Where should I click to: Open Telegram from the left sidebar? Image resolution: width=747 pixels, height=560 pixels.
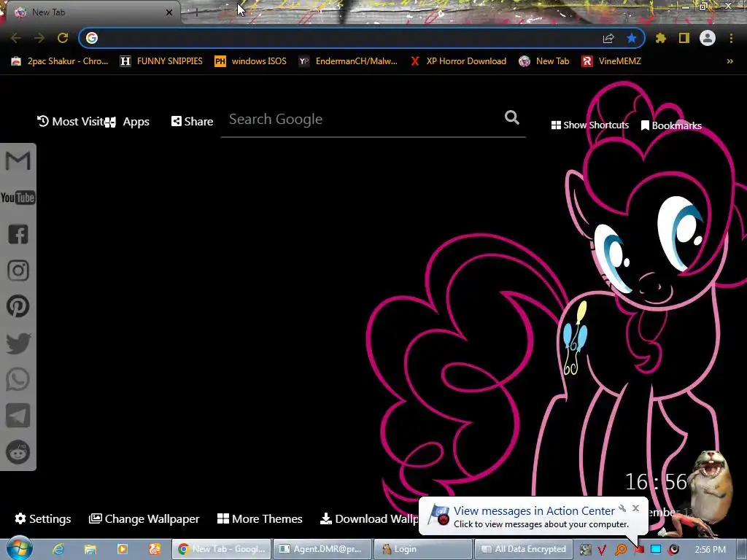coord(18,416)
